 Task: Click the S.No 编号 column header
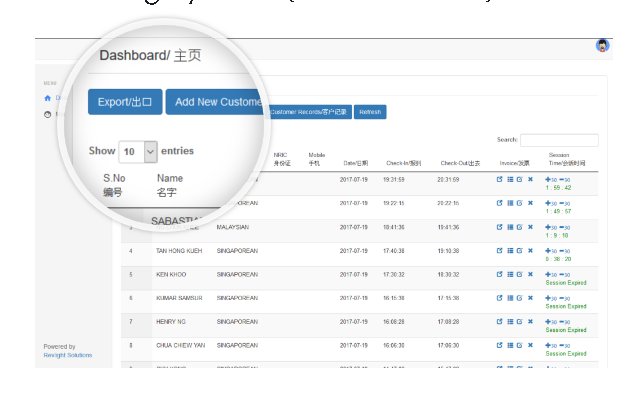pos(114,185)
